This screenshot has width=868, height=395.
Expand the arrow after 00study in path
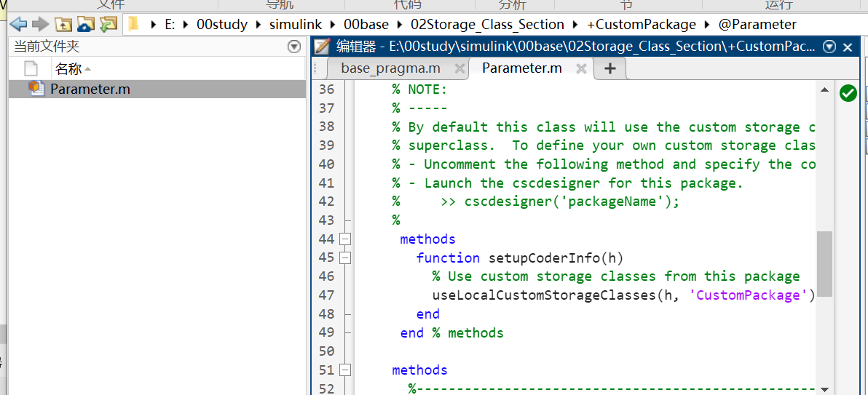pos(259,24)
